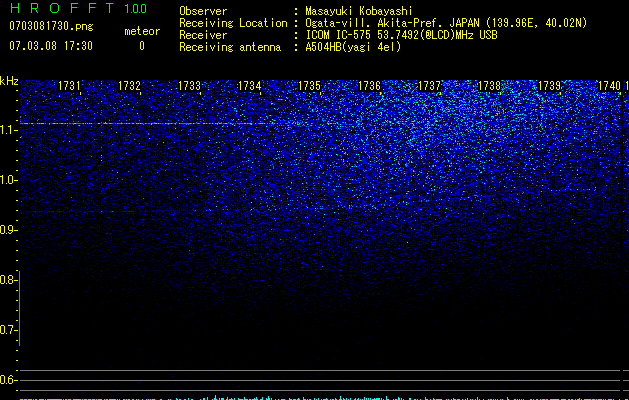Click the meteor count value 0

point(142,46)
